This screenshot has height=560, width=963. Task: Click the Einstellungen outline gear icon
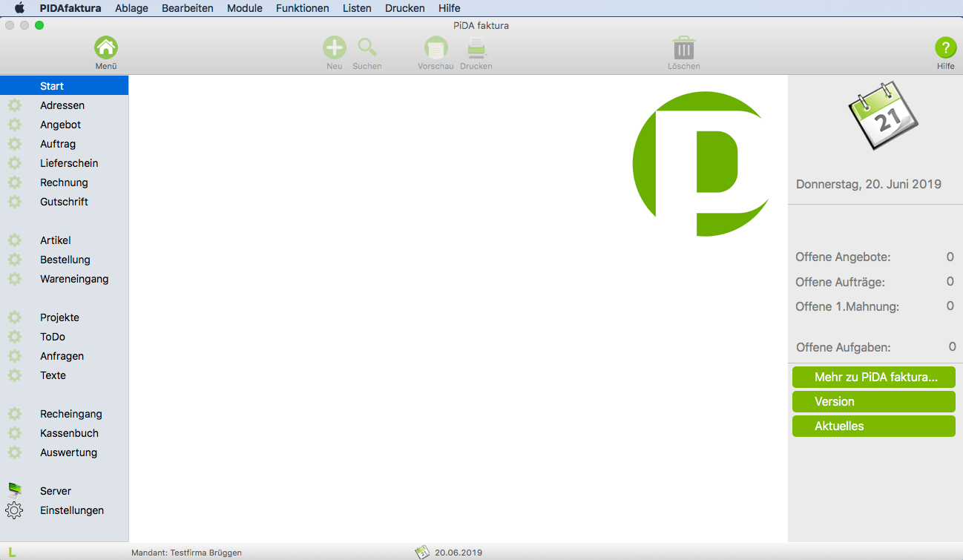[x=14, y=510]
